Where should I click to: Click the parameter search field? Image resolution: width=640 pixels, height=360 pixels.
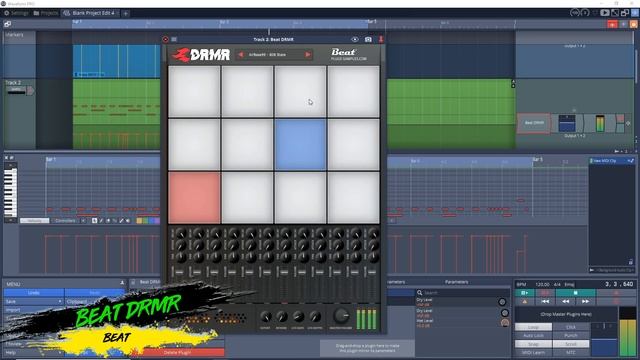(x=462, y=293)
